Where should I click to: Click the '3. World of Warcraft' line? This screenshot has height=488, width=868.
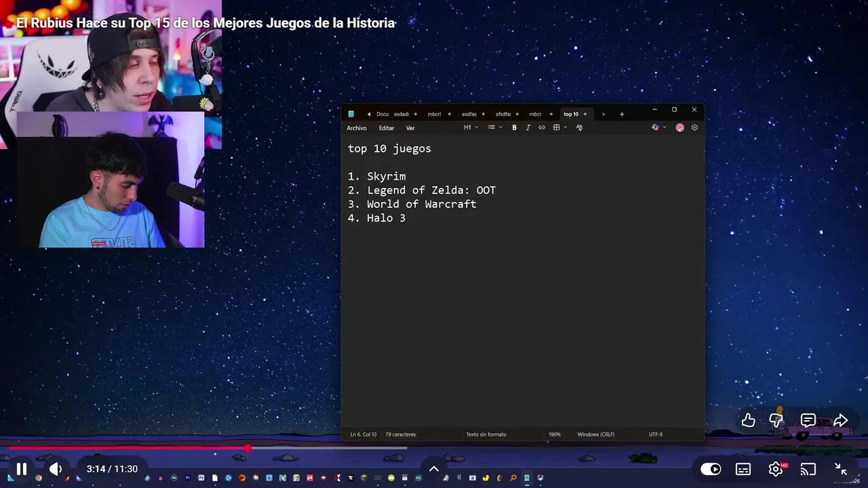click(x=412, y=204)
